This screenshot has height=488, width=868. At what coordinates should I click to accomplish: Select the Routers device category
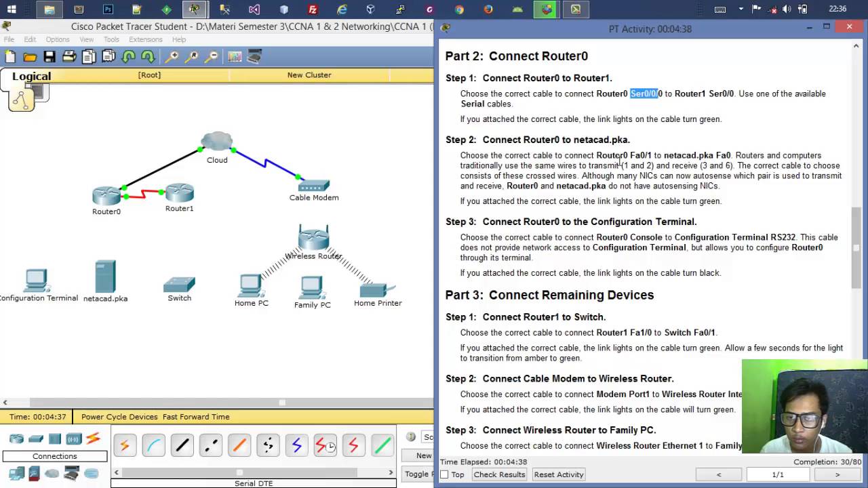(16, 439)
